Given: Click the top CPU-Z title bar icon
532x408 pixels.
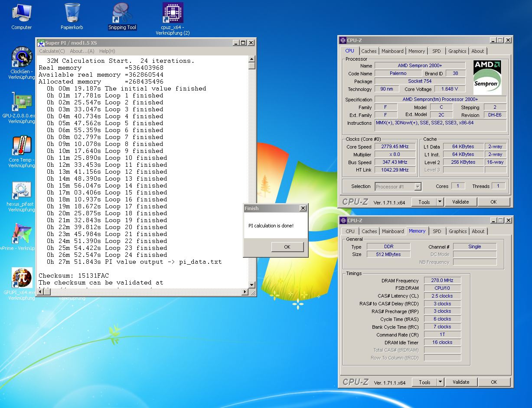Looking at the screenshot, I should [343, 40].
